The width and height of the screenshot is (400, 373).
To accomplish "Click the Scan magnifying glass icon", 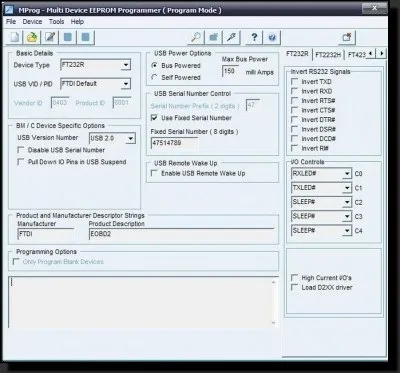I will (196, 37).
